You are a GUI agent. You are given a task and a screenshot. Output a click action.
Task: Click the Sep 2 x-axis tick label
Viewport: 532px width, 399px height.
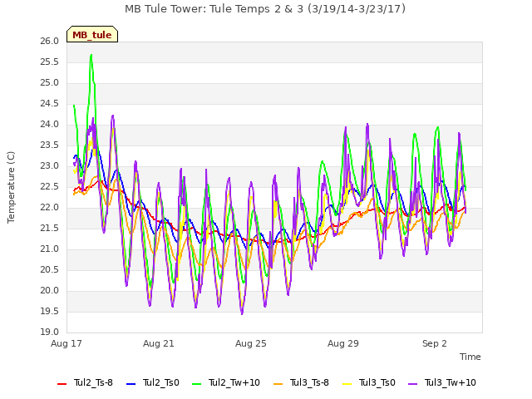[435, 343]
